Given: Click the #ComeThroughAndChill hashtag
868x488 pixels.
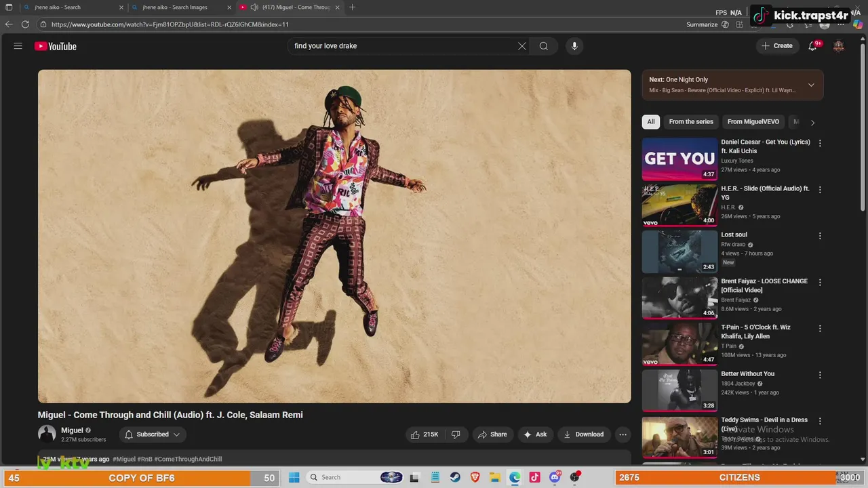Looking at the screenshot, I should coord(188,459).
